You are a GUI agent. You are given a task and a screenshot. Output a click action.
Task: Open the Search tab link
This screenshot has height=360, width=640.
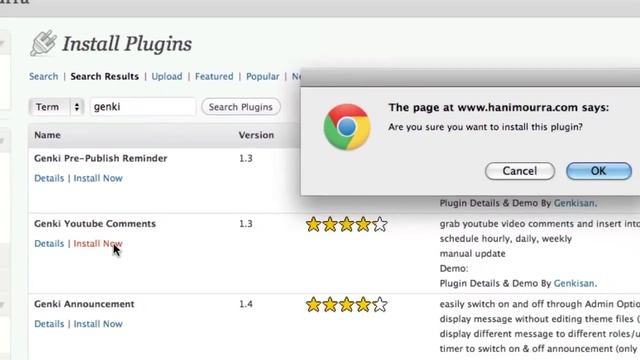pyautogui.click(x=44, y=76)
